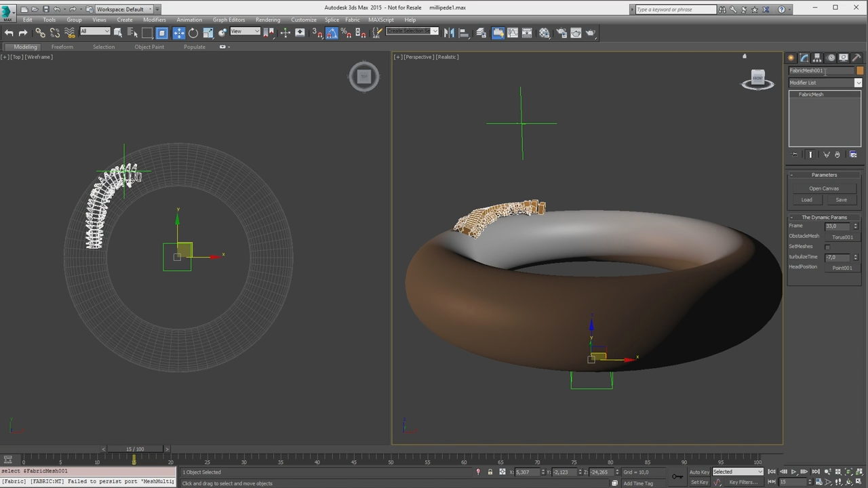
Task: Open the key filter Selected dropdown
Action: point(738,472)
